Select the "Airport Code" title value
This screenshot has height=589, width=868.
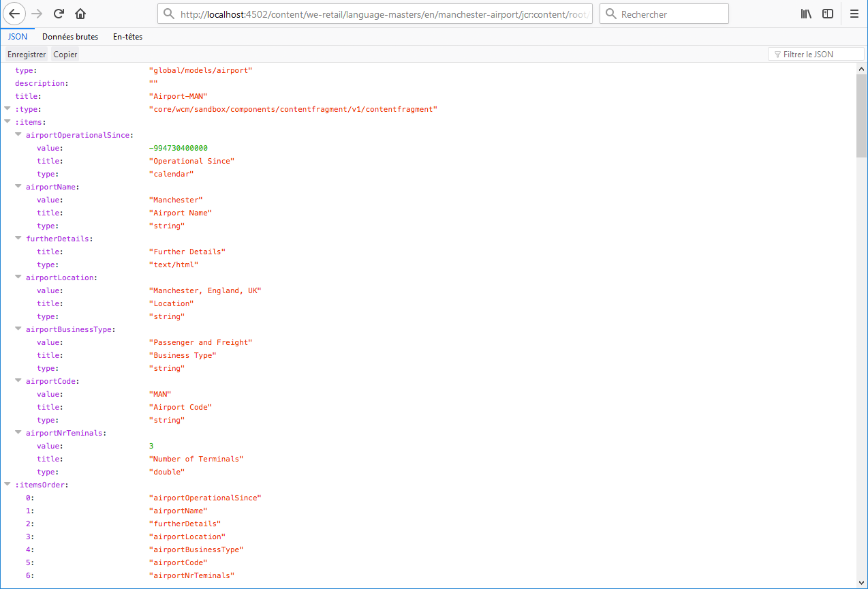(180, 407)
